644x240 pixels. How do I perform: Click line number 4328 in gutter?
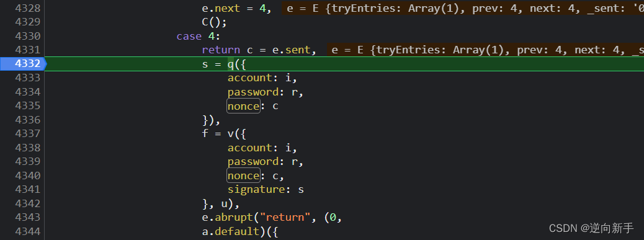(28, 8)
